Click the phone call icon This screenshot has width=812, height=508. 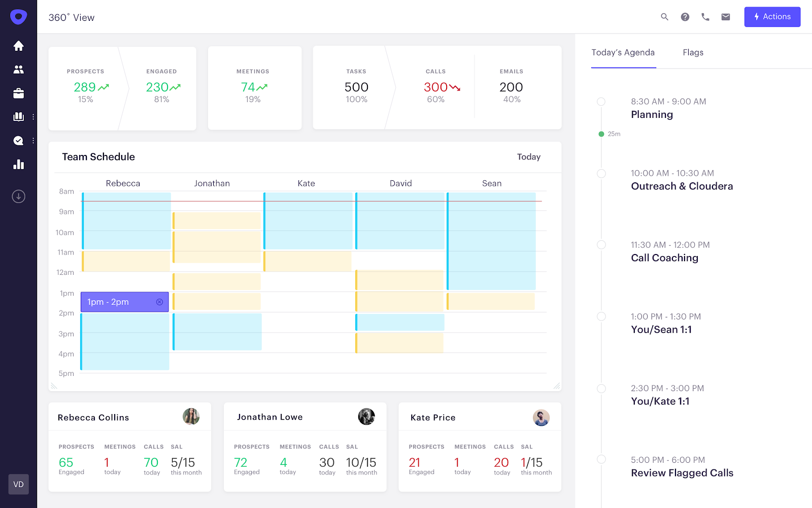tap(705, 17)
